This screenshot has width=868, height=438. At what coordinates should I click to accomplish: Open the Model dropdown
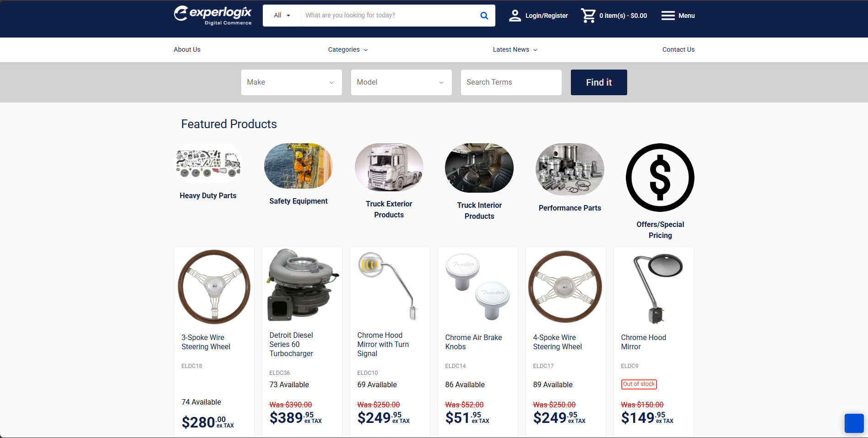click(401, 82)
